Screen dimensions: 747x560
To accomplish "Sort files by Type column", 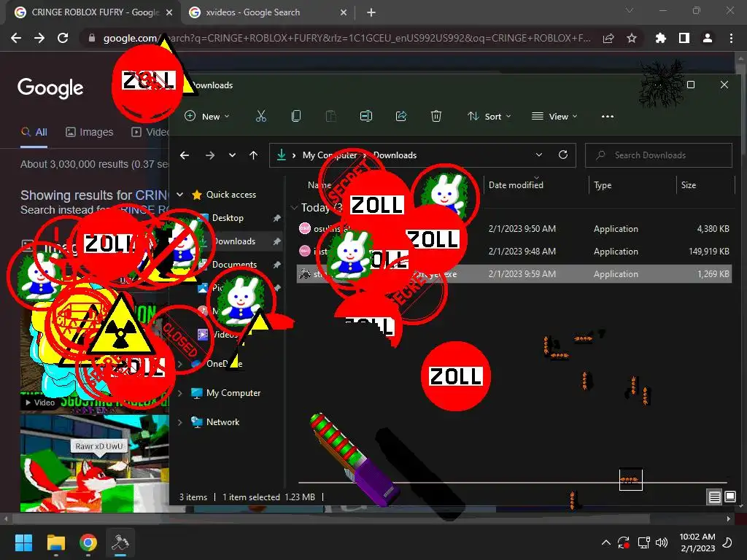I will coord(603,185).
